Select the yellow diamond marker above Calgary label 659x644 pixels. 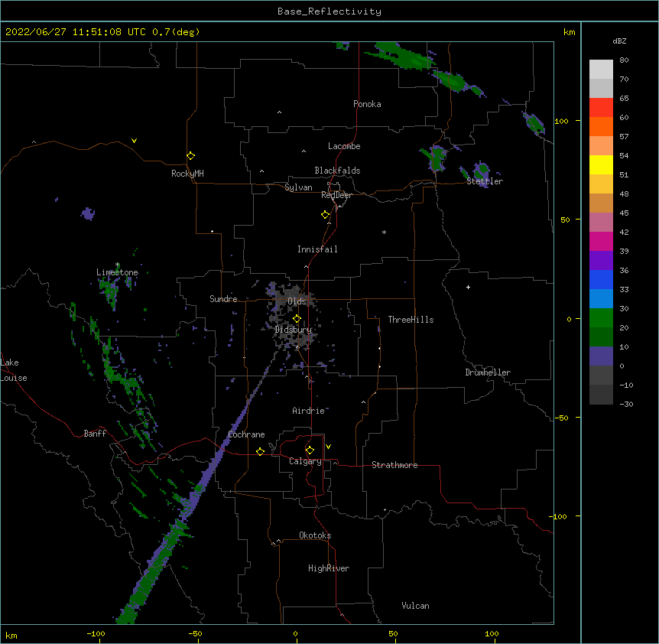(310, 450)
